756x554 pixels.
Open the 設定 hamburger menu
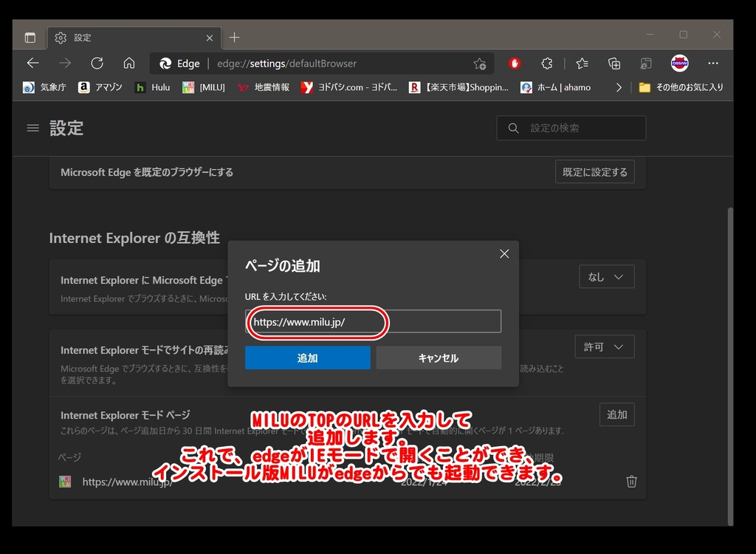coord(32,128)
